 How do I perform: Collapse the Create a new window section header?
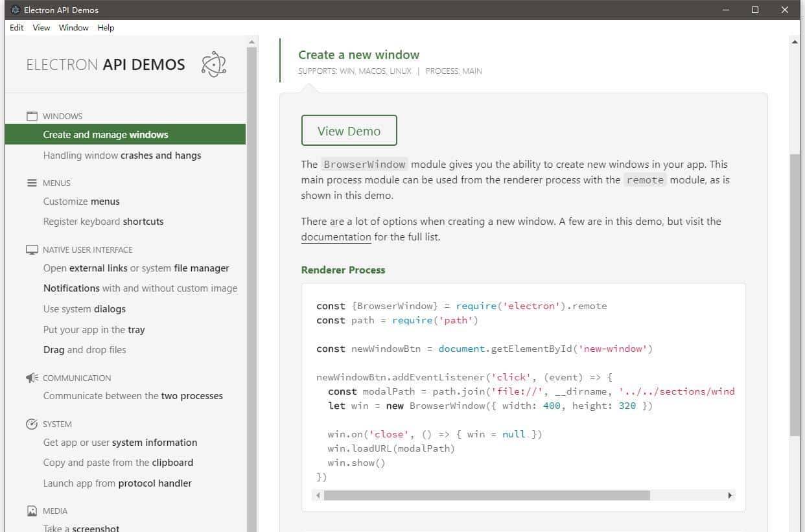tap(358, 55)
